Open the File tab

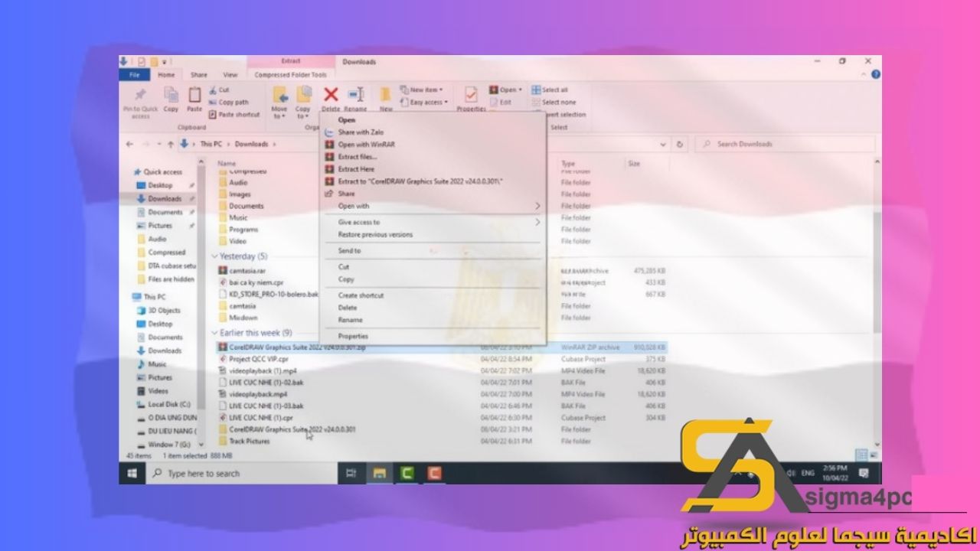[x=134, y=75]
